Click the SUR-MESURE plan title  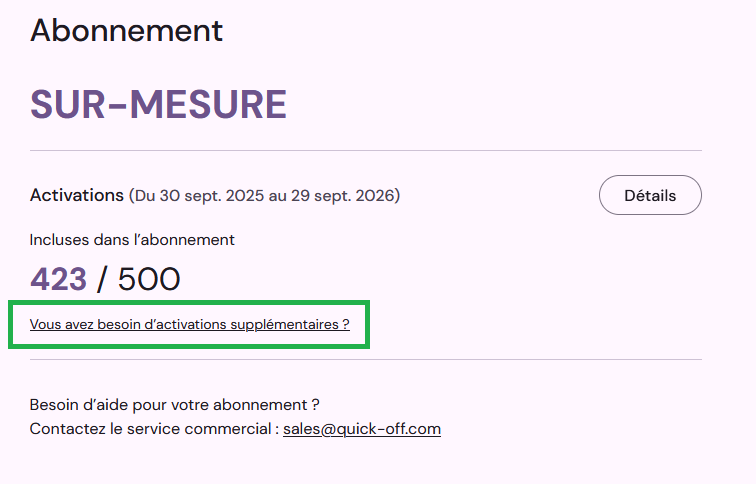[x=158, y=104]
